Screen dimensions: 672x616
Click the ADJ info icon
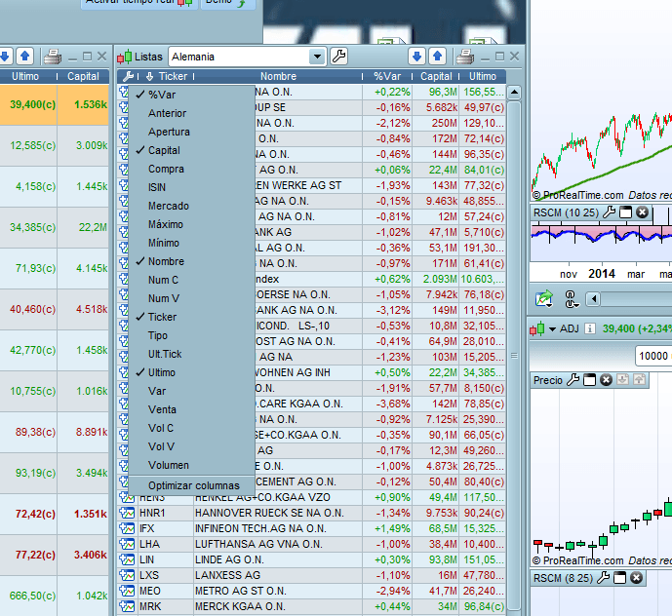[x=590, y=328]
